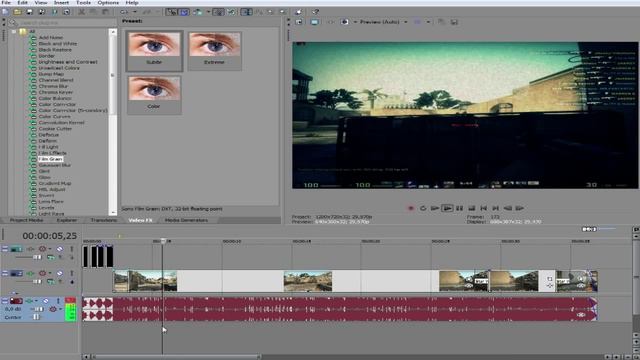Click the Search plug-ins field
This screenshot has height=360, width=640.
click(x=63, y=23)
